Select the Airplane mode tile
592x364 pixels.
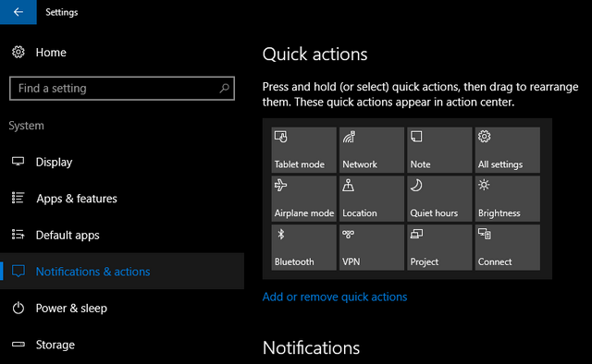pos(304,199)
